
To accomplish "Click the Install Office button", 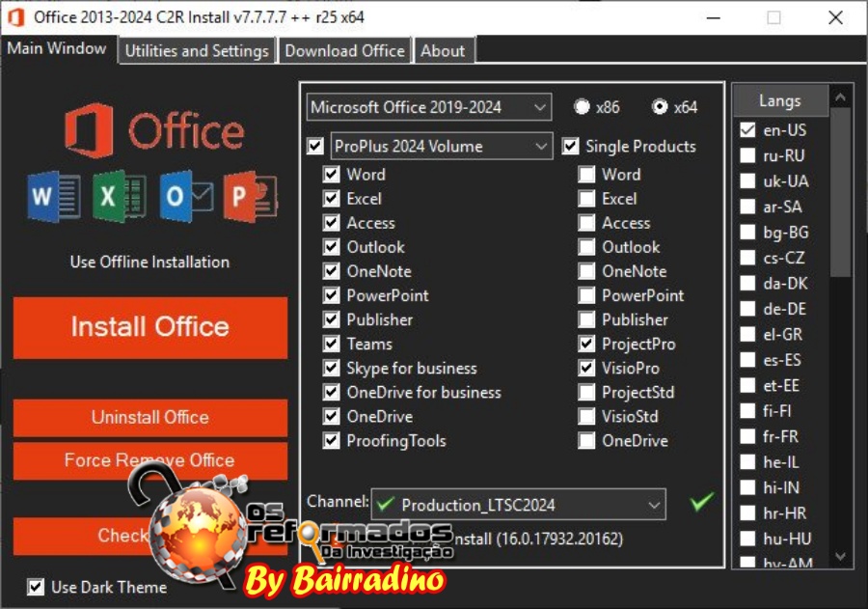I will click(x=150, y=327).
